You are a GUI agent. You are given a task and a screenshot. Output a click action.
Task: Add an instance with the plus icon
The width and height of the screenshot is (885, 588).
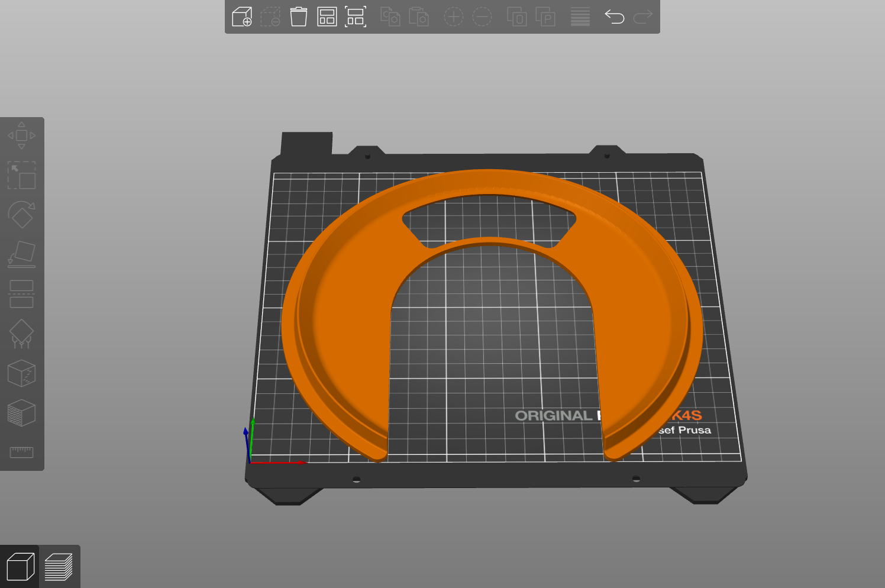click(x=454, y=17)
